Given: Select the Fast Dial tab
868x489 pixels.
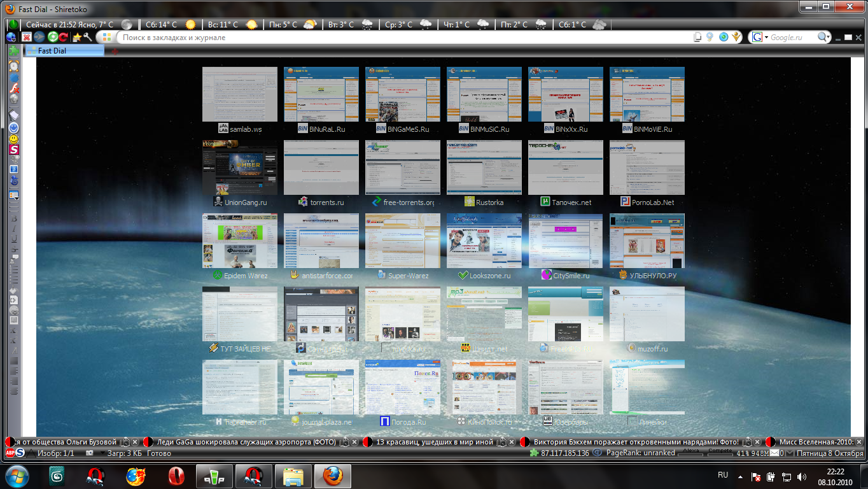Looking at the screenshot, I should coord(64,51).
